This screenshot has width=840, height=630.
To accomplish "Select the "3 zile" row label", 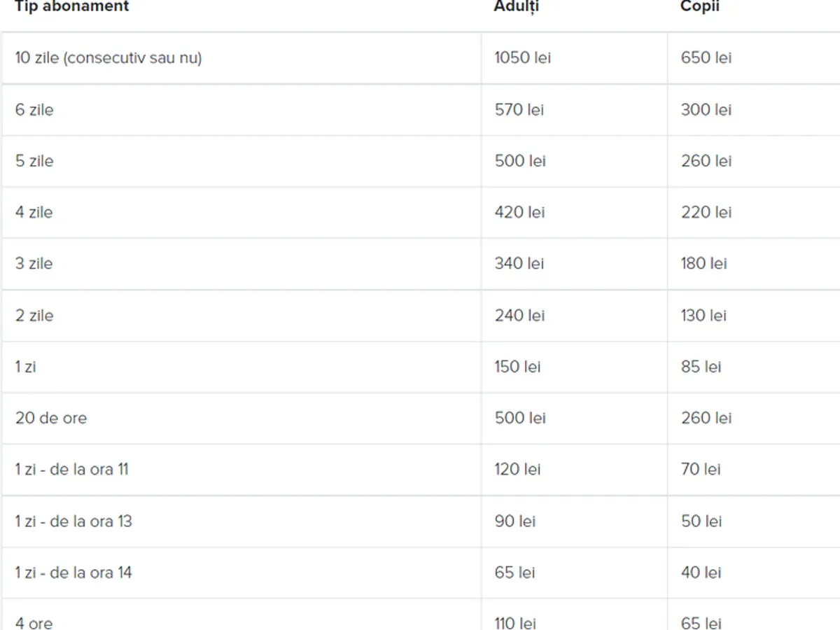I will 34,263.
